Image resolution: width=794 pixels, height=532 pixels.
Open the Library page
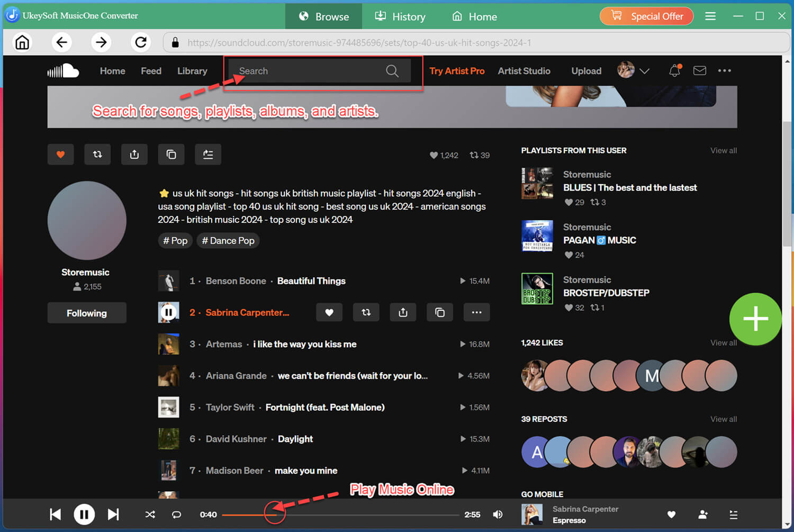pyautogui.click(x=192, y=71)
